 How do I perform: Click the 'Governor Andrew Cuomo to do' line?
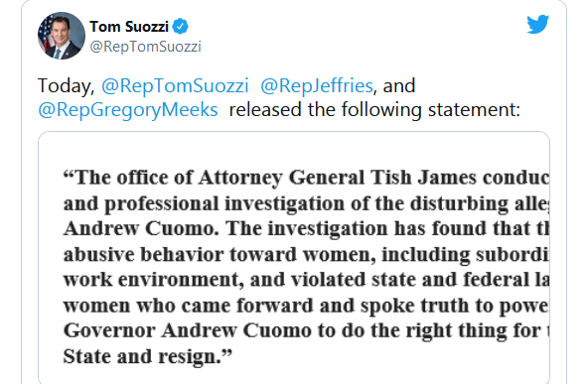coord(306,331)
